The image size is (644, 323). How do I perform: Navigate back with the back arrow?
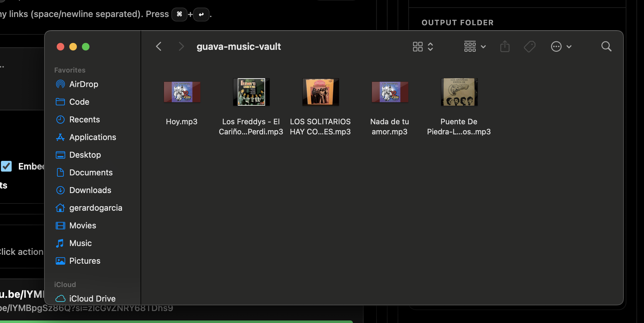[x=158, y=46]
